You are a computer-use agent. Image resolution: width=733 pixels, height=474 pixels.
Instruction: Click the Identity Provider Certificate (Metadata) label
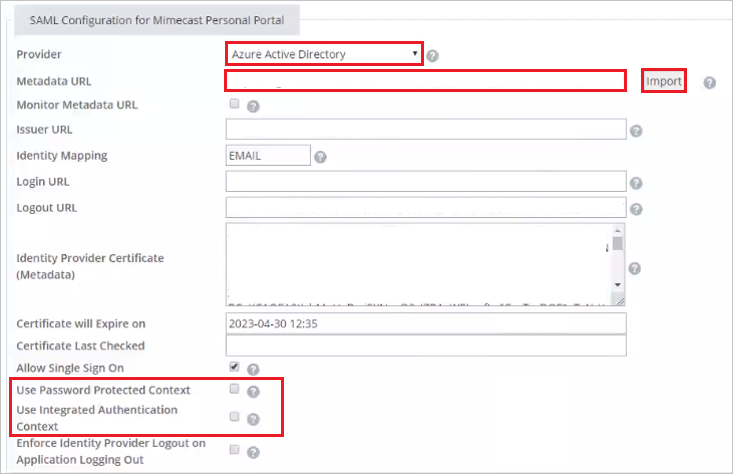(90, 266)
